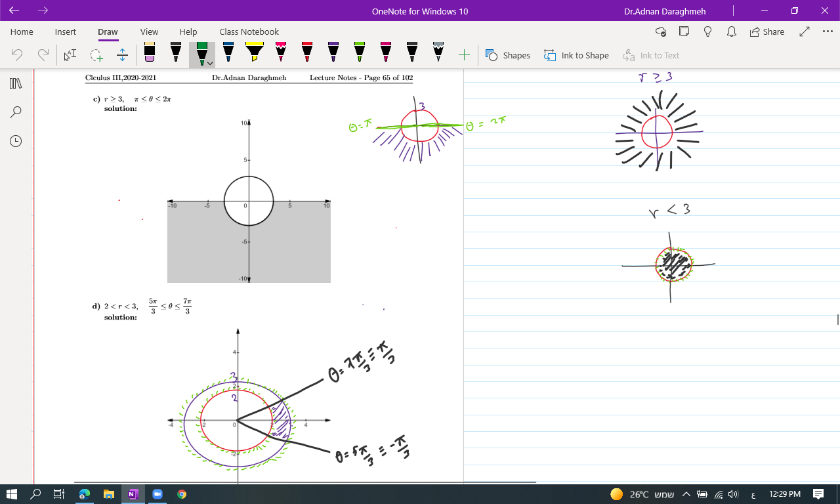Click the Redo arrow
The width and height of the screenshot is (840, 504).
[43, 55]
